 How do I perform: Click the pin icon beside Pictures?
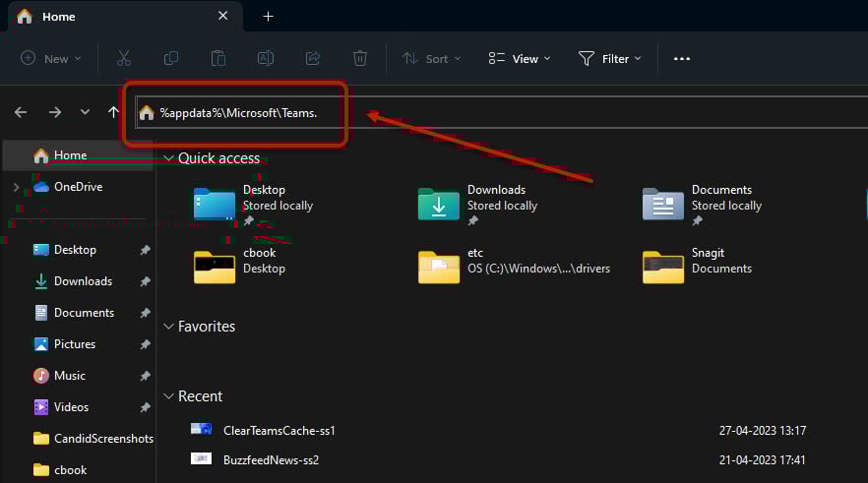145,344
